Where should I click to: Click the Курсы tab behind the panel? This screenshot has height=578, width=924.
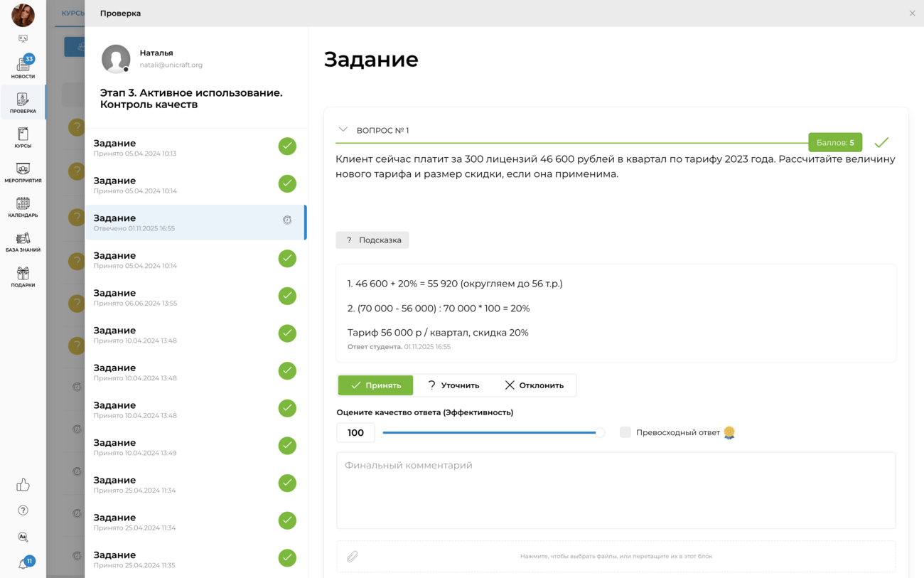(71, 14)
